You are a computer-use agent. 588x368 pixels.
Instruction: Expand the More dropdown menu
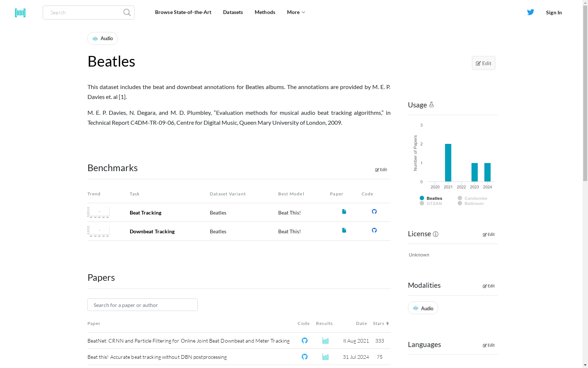tap(296, 12)
